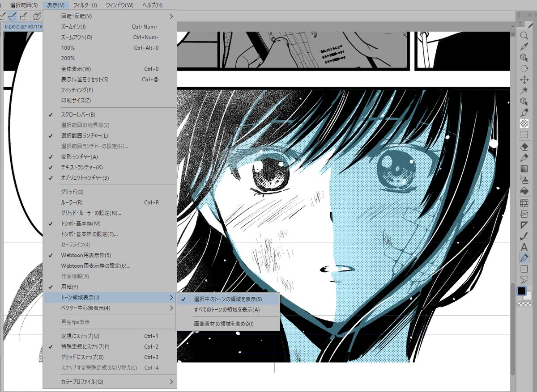The image size is (537, 392).
Task: Close the 表示(V) menu in menu bar
Action: [x=56, y=5]
